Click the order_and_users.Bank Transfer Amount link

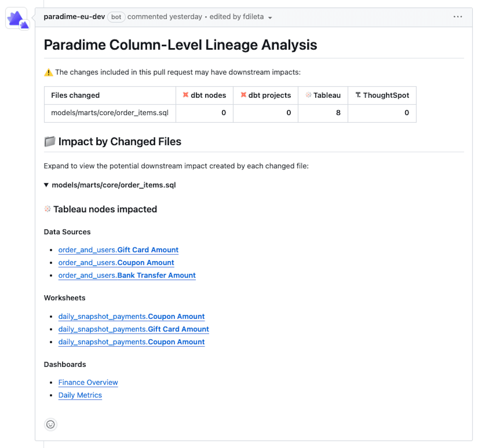127,275
